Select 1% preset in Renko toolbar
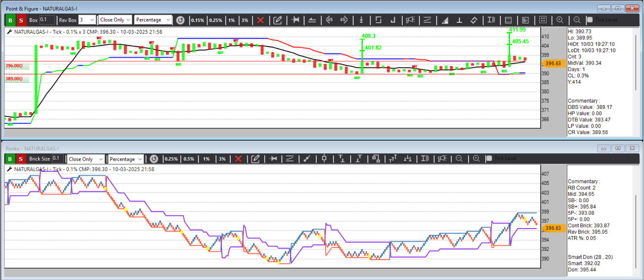This screenshot has width=644, height=280. [x=206, y=159]
